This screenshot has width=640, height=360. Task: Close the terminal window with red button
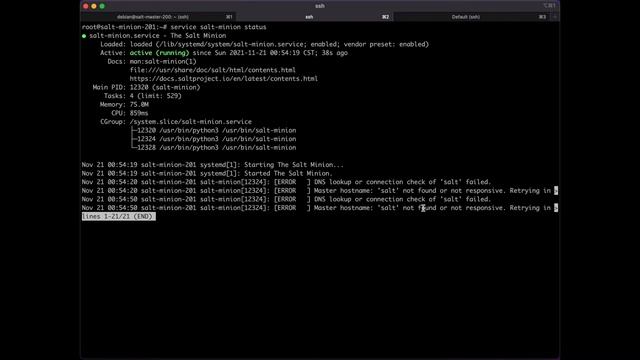[x=86, y=6]
